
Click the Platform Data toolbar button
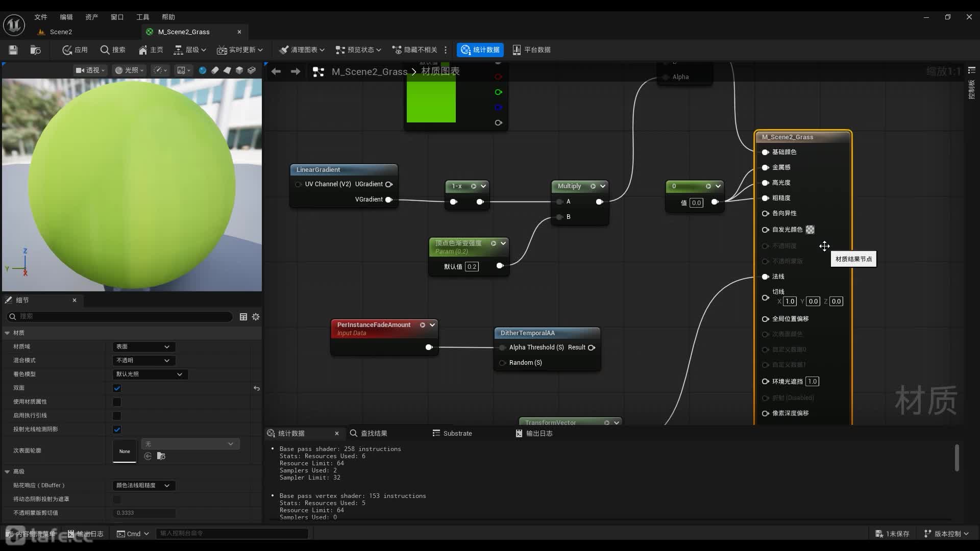(531, 49)
